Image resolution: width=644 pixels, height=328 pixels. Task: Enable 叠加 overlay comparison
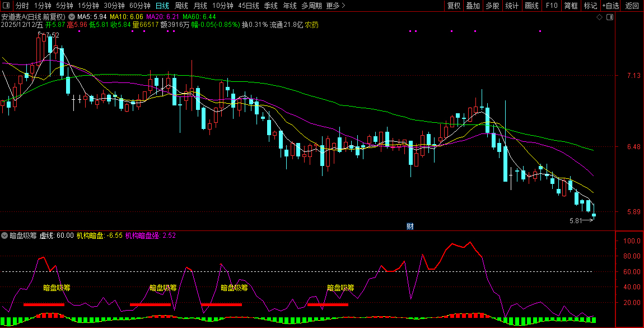[473, 6]
